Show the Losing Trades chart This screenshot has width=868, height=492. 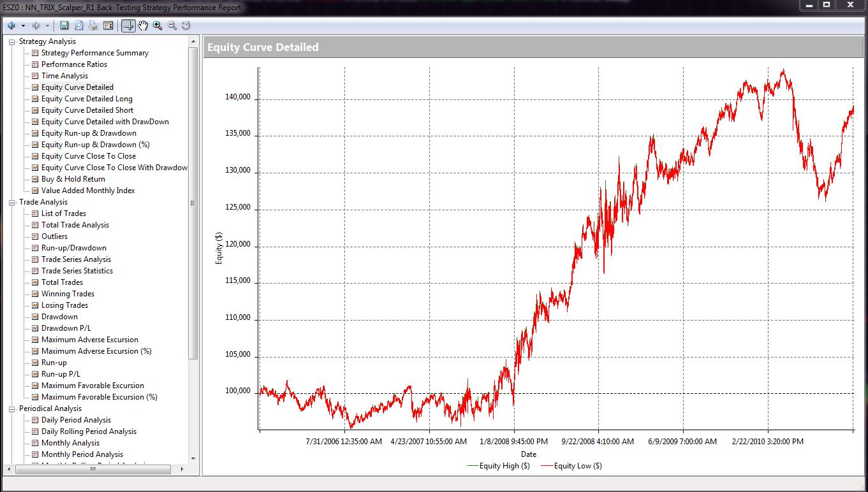(x=64, y=305)
